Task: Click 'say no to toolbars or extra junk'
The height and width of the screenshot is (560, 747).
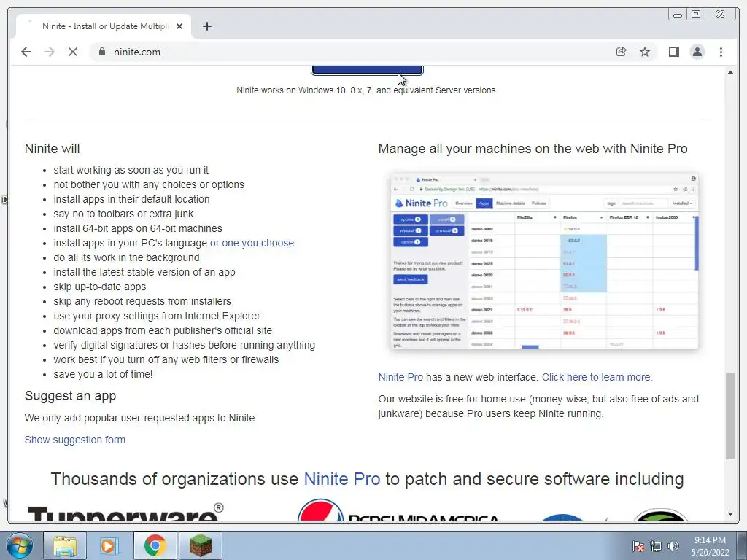Action: [x=123, y=214]
